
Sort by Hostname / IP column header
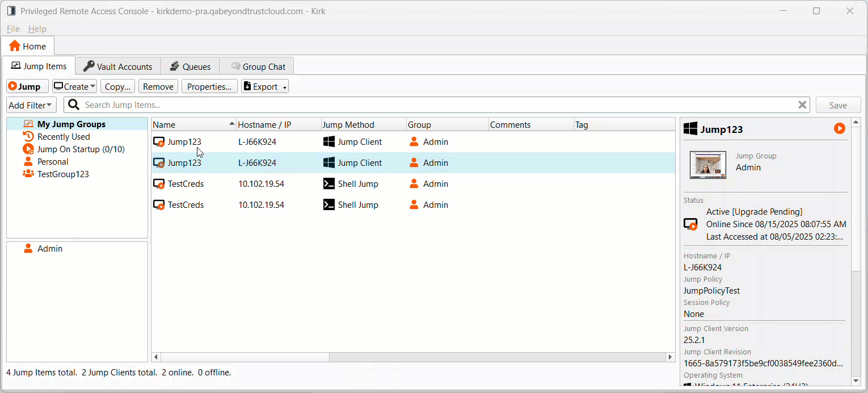coord(279,124)
